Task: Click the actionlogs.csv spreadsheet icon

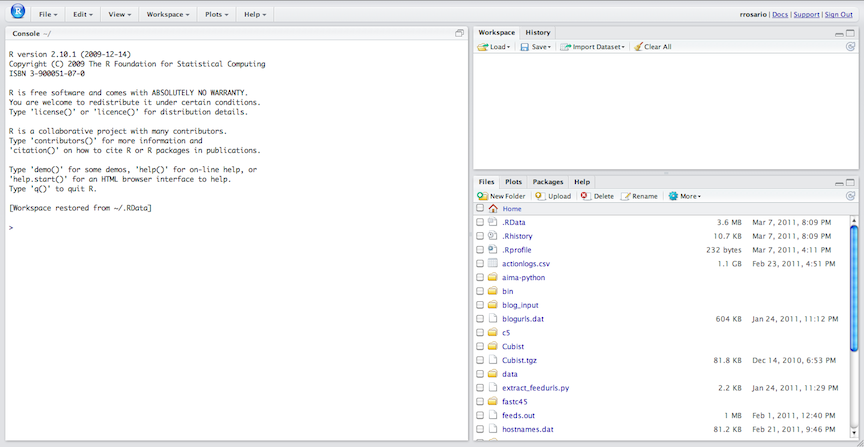Action: point(493,263)
